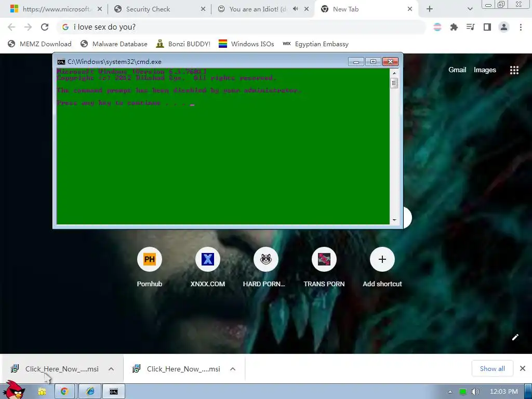Viewport: 532px width, 399px height.
Task: Open a new browser tab
Action: 430,9
